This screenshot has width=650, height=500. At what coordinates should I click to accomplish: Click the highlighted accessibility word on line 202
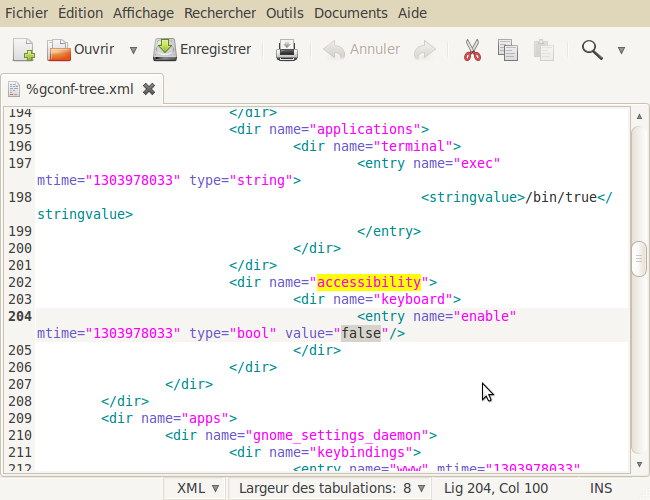[x=369, y=282]
